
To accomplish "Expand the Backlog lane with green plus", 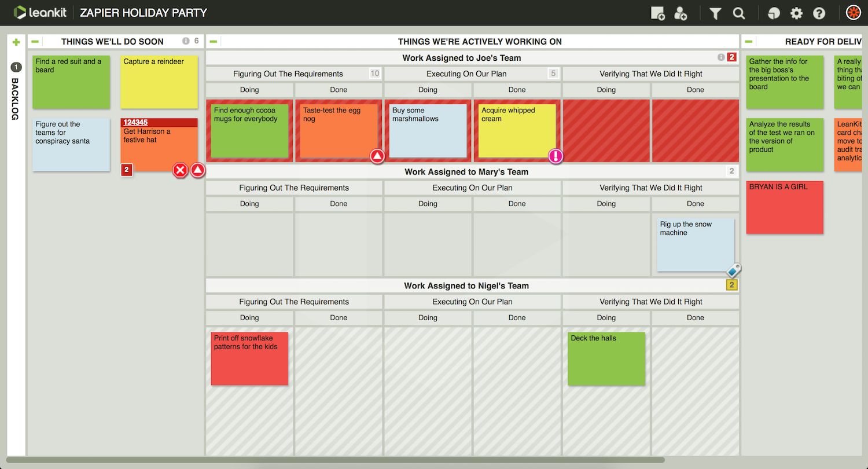I will [16, 42].
